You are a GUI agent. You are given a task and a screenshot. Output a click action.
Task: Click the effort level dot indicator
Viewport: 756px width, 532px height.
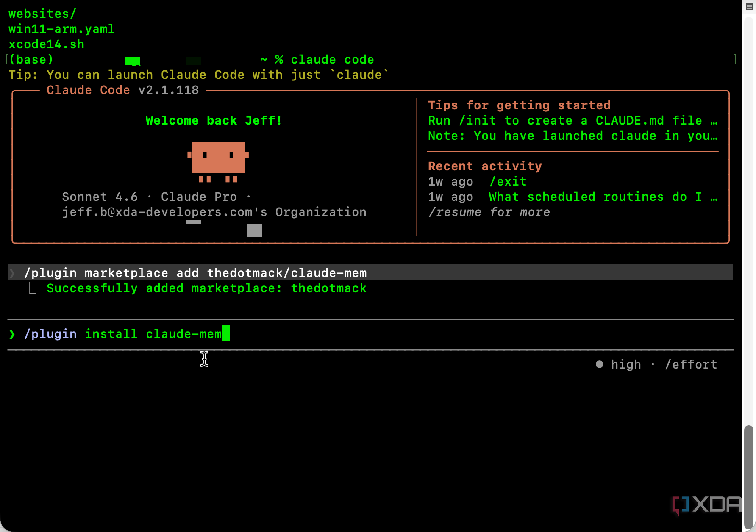(x=599, y=364)
